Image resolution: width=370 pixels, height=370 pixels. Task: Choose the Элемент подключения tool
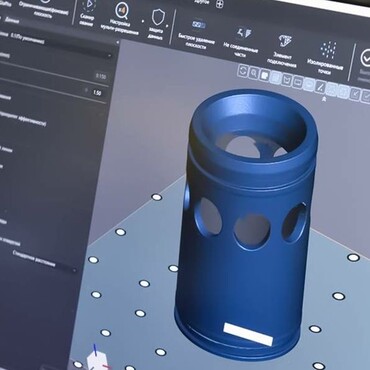tap(285, 41)
